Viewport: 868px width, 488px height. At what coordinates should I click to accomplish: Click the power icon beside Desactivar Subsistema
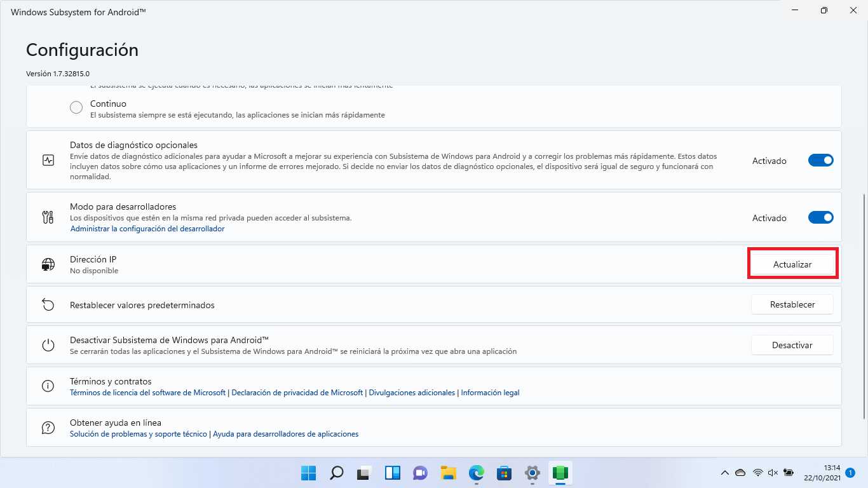pyautogui.click(x=48, y=345)
